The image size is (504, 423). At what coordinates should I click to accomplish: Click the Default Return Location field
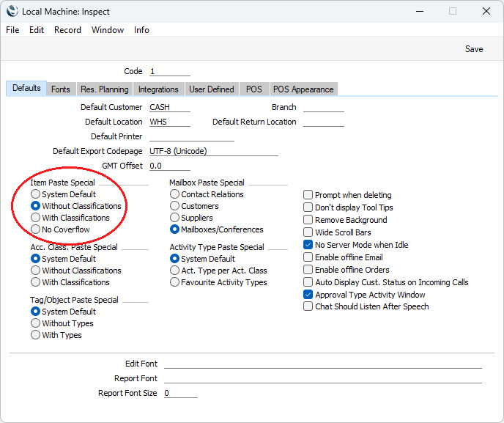tap(324, 122)
